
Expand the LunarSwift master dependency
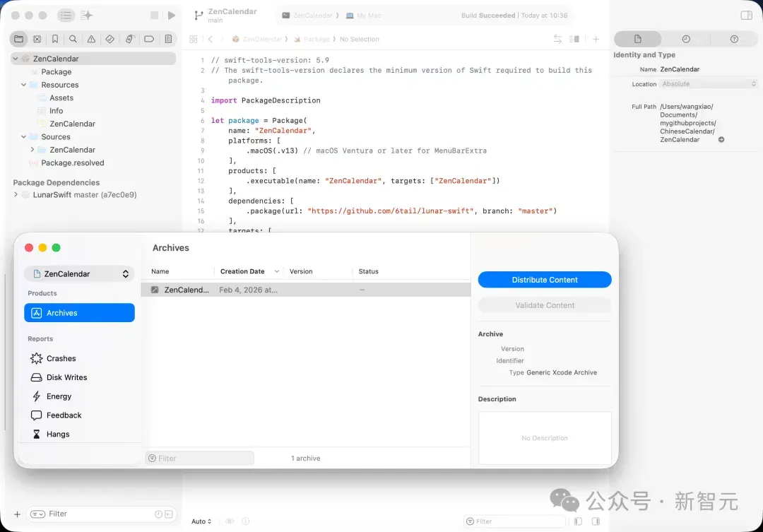point(16,195)
